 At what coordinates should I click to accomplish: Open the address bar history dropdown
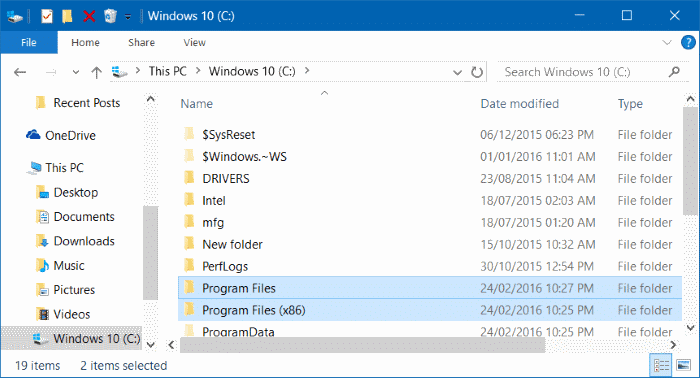pos(457,72)
